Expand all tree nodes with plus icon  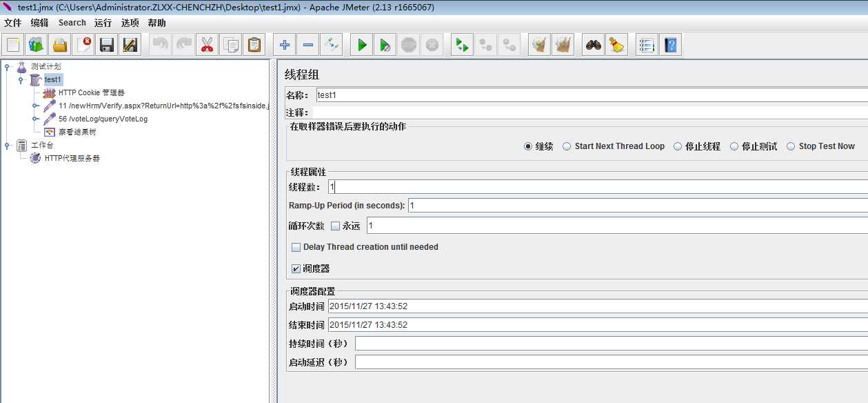285,46
